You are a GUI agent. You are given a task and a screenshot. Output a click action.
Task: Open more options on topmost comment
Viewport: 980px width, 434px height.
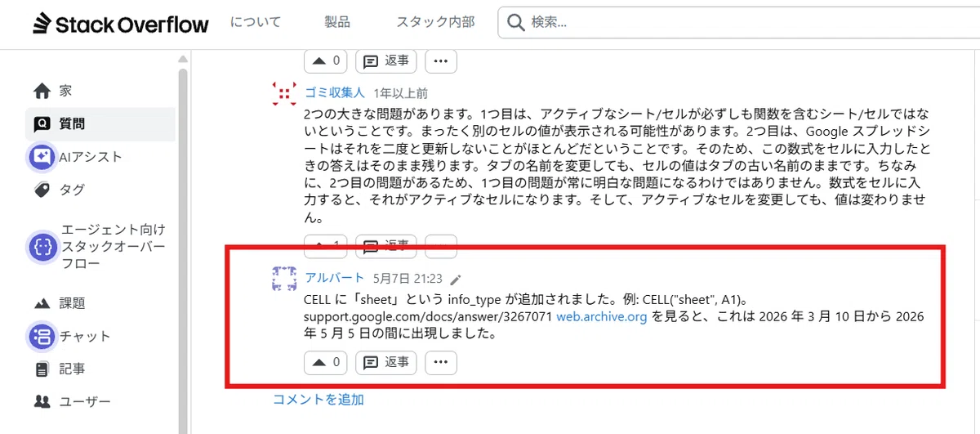point(441,60)
